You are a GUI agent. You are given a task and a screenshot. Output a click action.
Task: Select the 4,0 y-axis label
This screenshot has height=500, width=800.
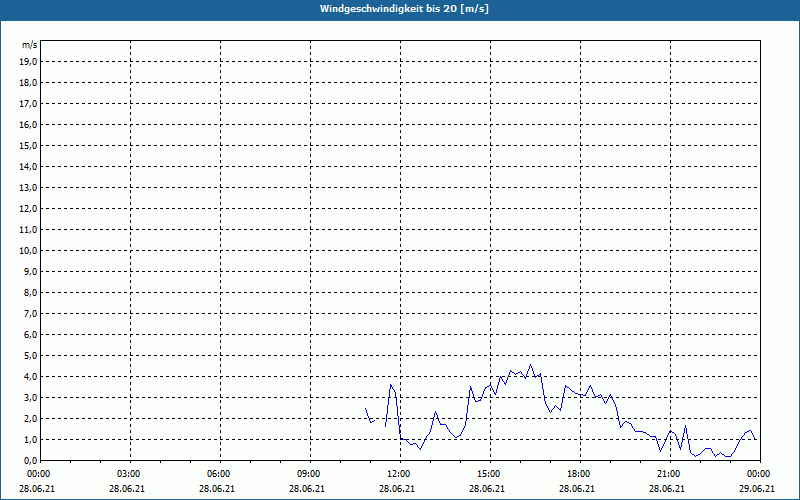pyautogui.click(x=30, y=377)
